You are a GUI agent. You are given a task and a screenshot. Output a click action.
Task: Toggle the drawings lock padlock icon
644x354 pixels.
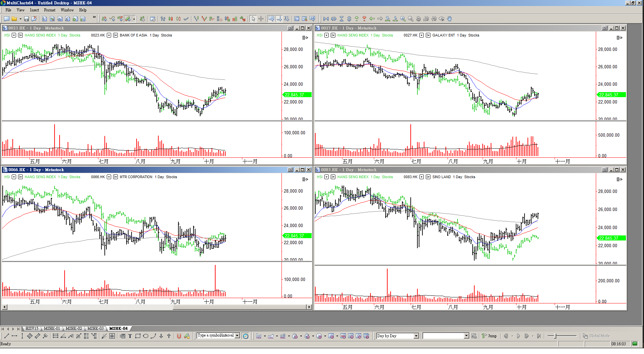(187, 336)
